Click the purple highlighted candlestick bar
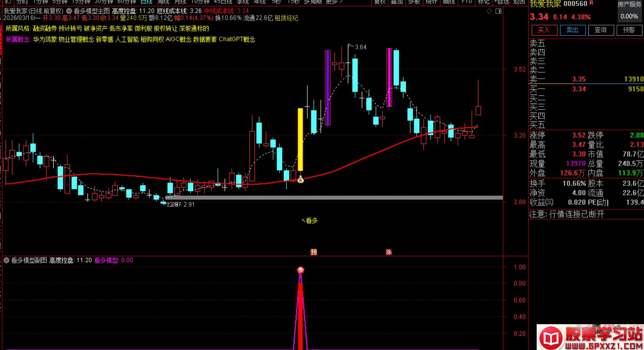 328,88
